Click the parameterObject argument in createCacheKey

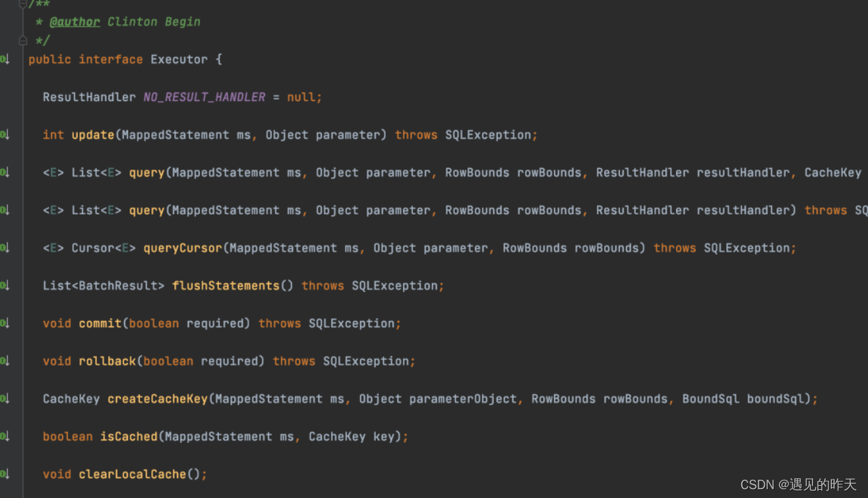463,399
